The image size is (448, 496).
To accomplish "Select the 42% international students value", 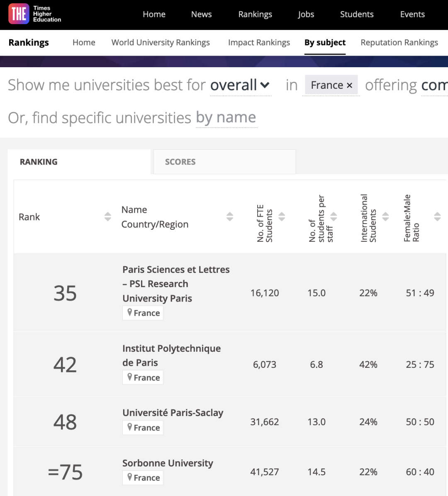I will 368,365.
